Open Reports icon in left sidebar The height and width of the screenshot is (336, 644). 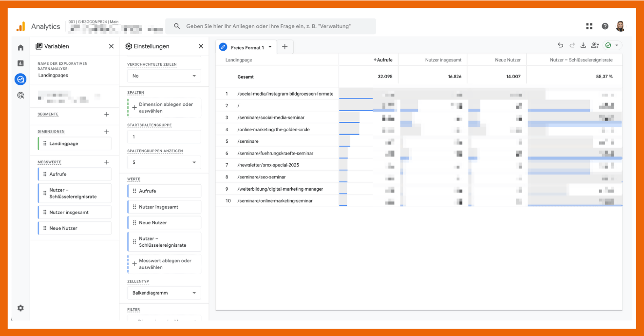[x=20, y=63]
